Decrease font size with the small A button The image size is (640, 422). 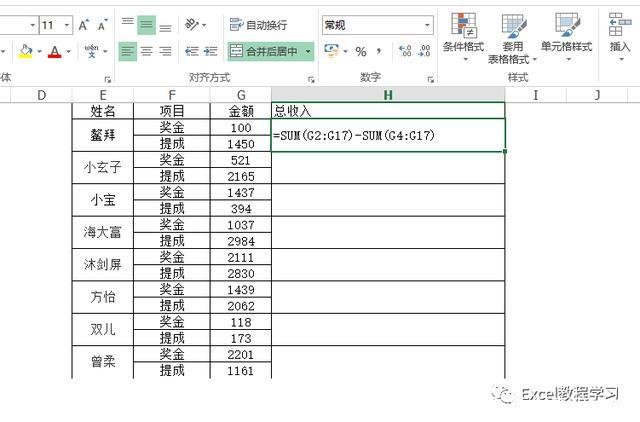102,26
